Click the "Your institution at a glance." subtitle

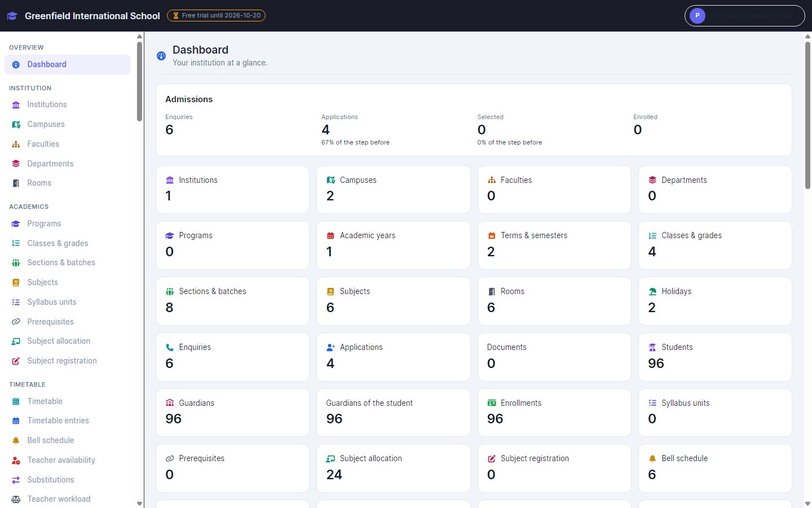[x=220, y=63]
